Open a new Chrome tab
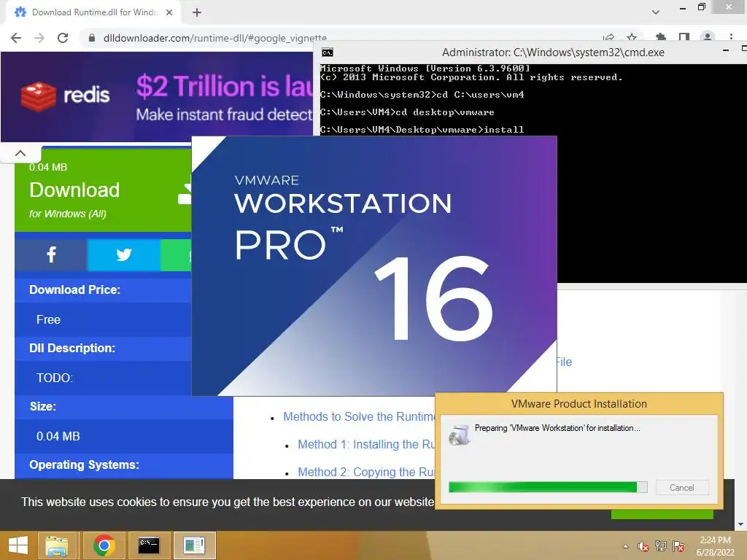Viewport: 747px width, 560px height. point(197,13)
